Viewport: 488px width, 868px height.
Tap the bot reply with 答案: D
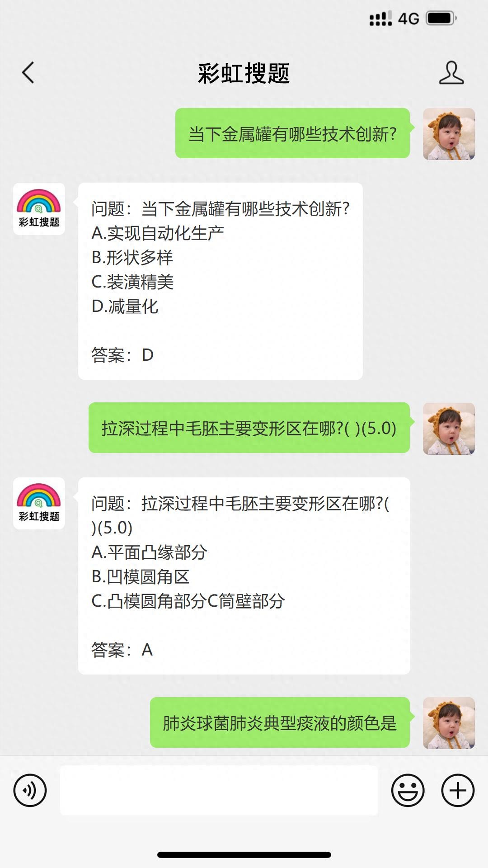point(220,281)
